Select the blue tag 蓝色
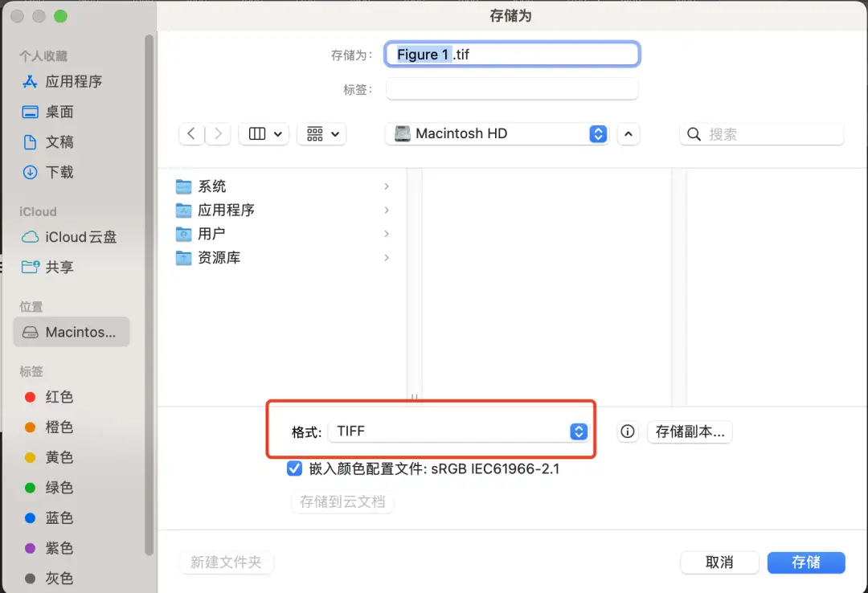This screenshot has width=868, height=593. (x=49, y=518)
